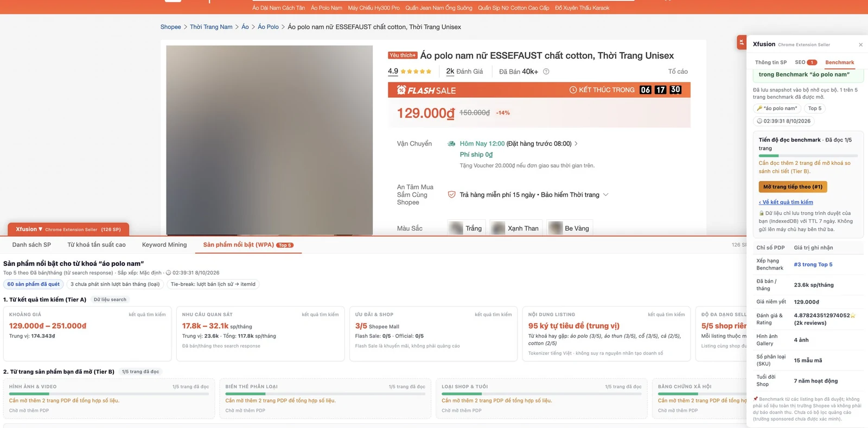
Task: Expand the Trả hàng miễn phí 15 ngày chevron
Action: (606, 195)
